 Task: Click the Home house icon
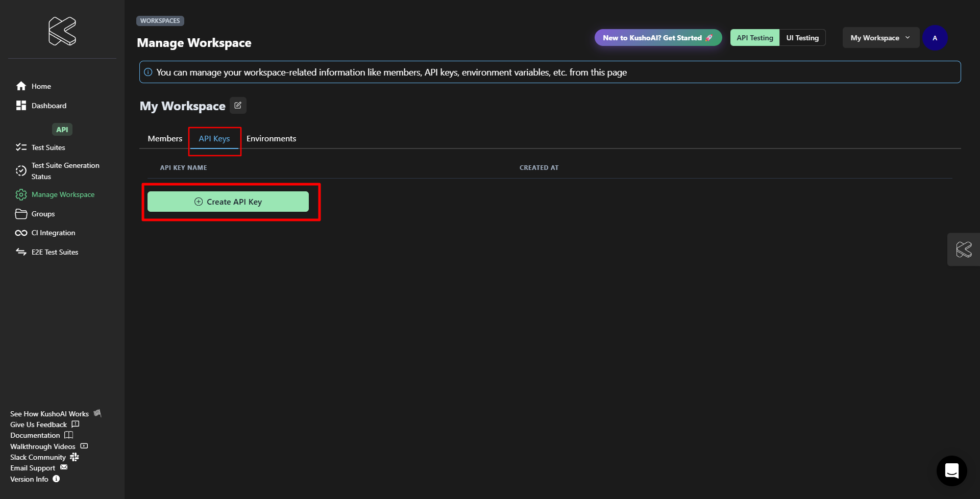click(x=21, y=86)
